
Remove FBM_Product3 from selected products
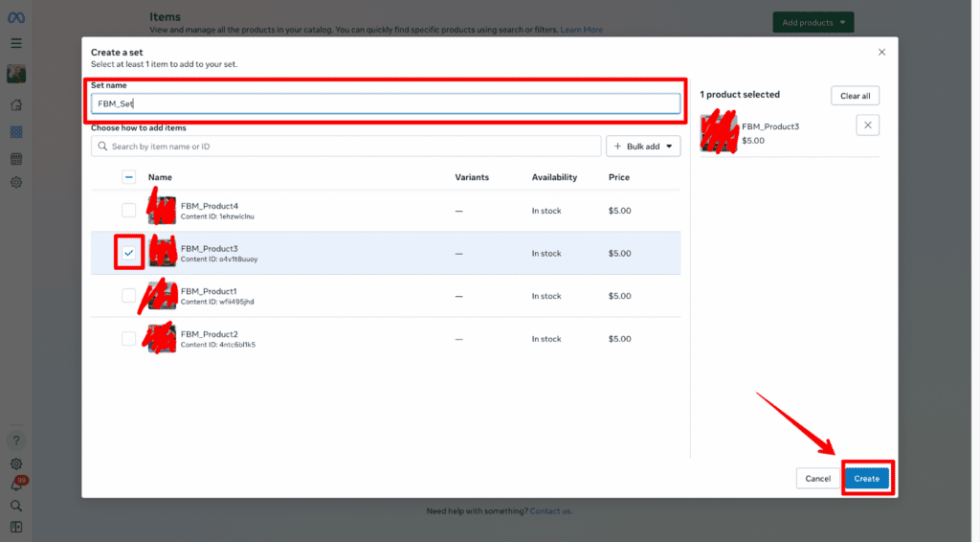867,125
